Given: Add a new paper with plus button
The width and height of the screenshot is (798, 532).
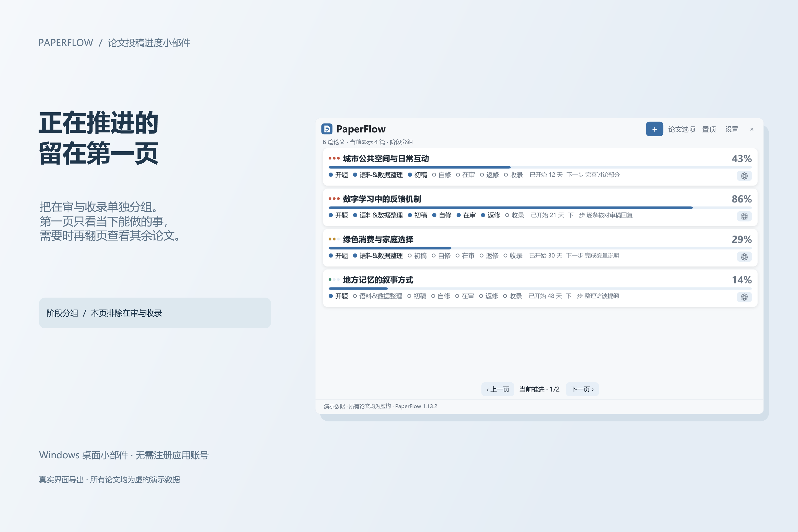Looking at the screenshot, I should pos(654,129).
